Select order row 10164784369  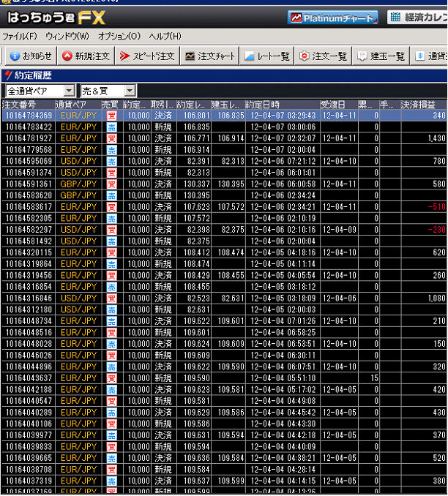pyautogui.click(x=28, y=115)
